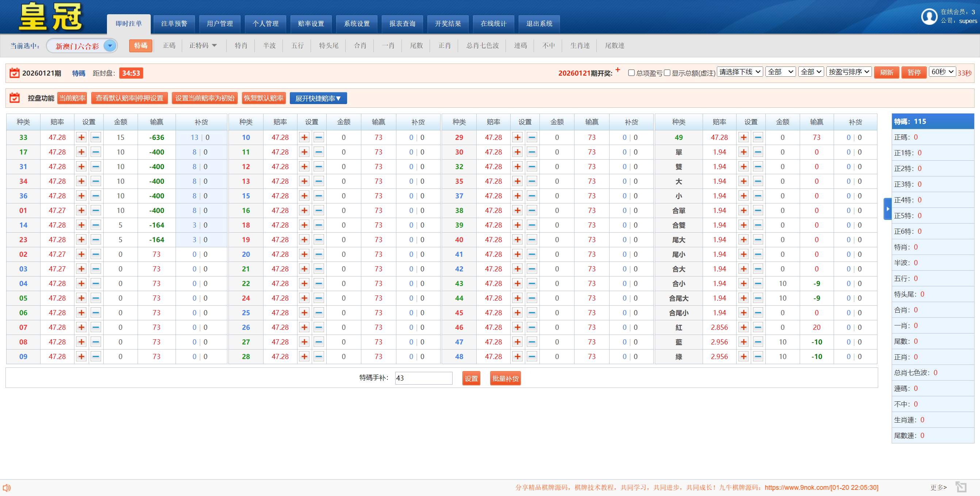Viewport: 980px width, 496px height.
Task: Click the 特碼手补 input field
Action: click(x=423, y=378)
